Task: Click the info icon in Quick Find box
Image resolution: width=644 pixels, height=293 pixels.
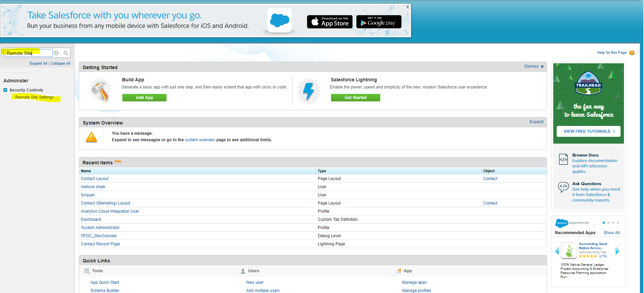Action: [56, 53]
